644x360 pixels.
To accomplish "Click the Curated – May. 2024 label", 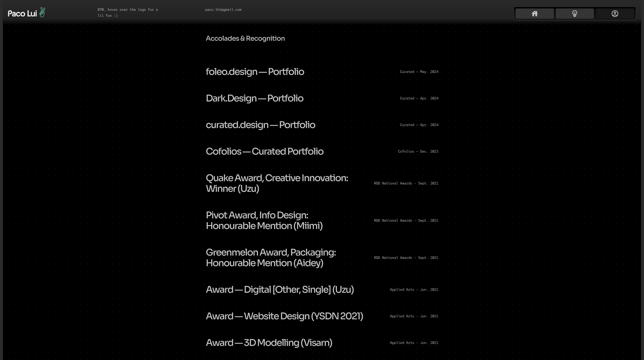I will [419, 72].
